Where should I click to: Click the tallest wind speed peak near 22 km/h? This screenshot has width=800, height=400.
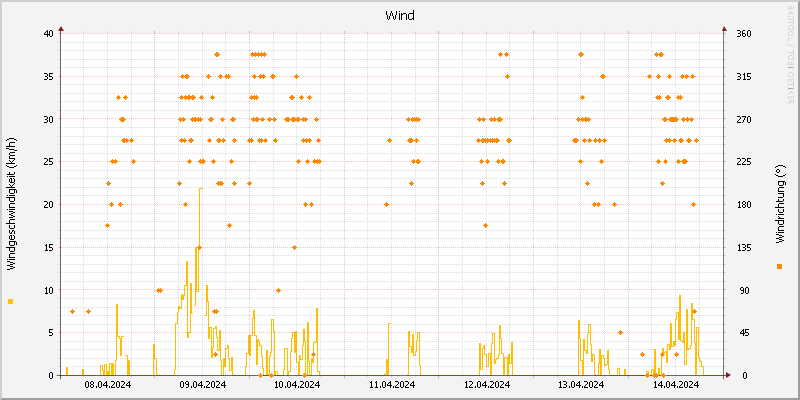[x=201, y=188]
